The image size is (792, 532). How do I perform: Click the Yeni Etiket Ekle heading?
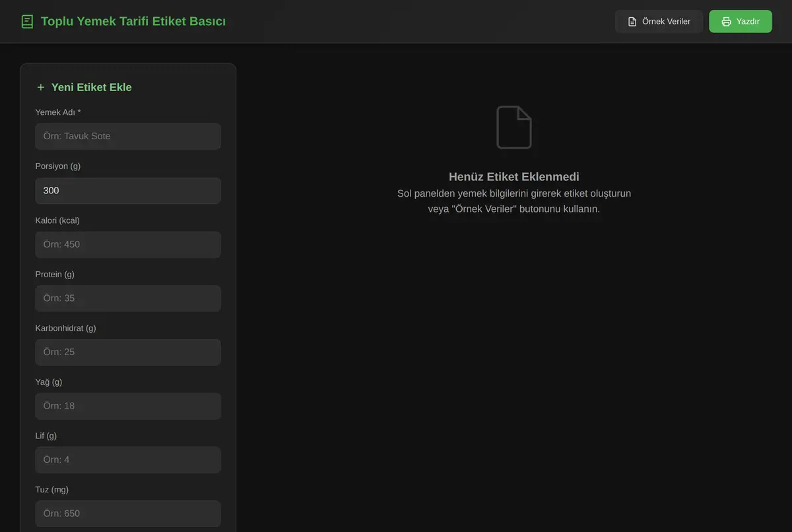coord(92,87)
